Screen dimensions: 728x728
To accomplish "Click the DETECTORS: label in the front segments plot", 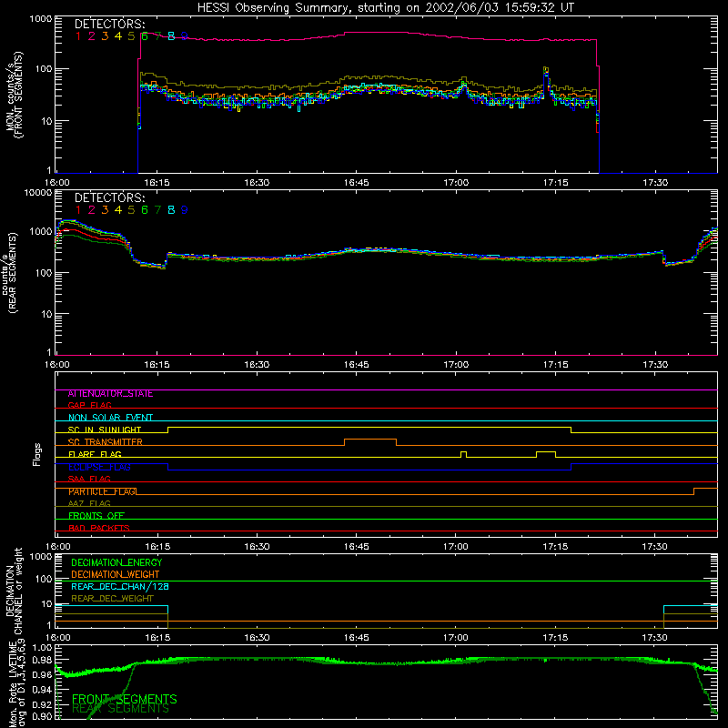I will [109, 24].
